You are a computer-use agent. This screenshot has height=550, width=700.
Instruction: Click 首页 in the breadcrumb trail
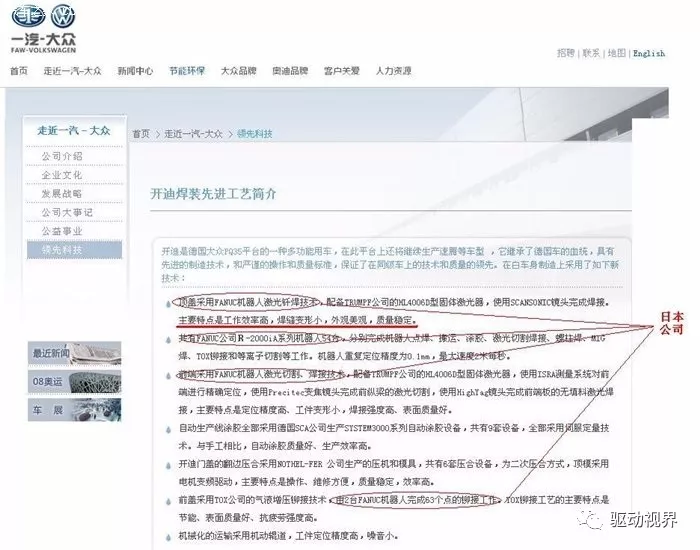tap(141, 134)
